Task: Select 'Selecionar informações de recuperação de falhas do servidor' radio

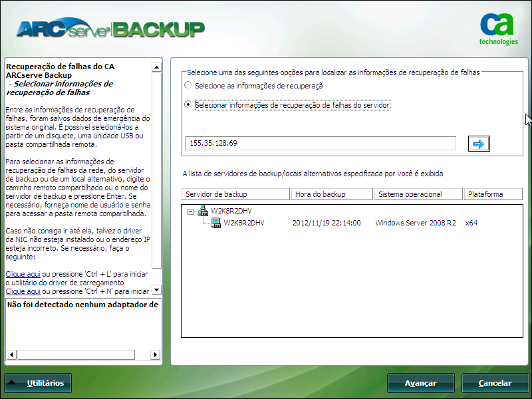Action: coord(188,104)
